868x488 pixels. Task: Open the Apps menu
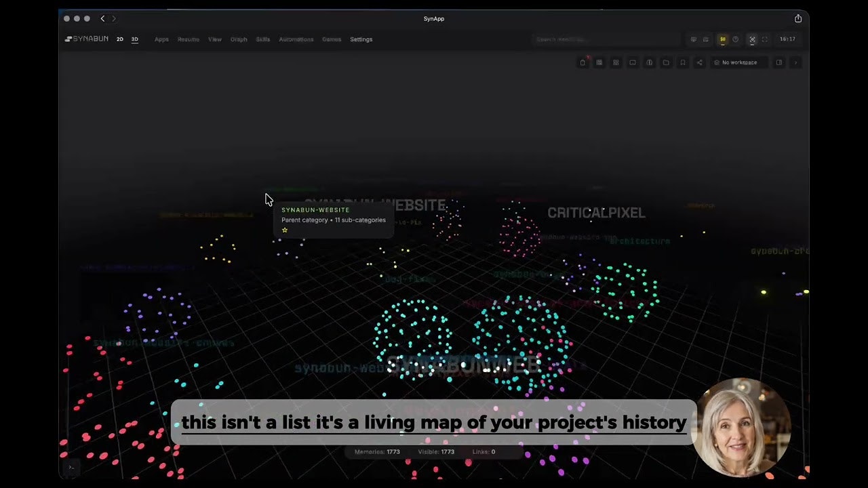tap(161, 39)
